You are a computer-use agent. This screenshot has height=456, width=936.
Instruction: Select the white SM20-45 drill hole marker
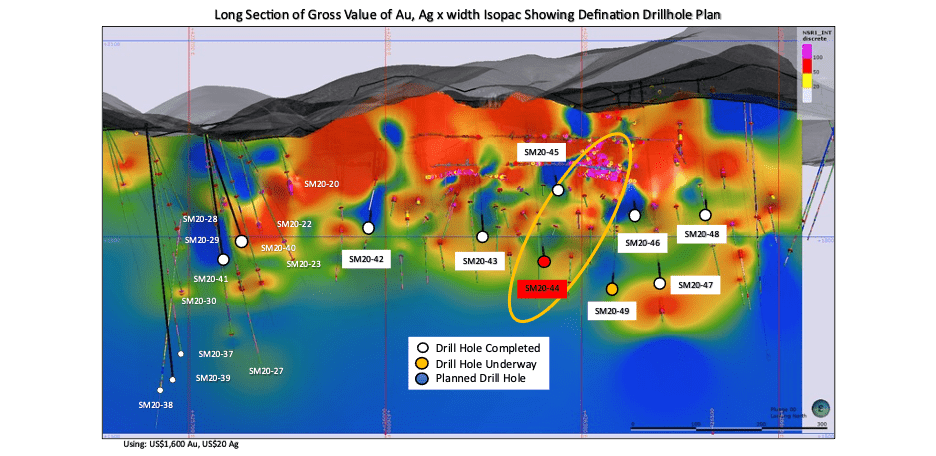pos(558,190)
